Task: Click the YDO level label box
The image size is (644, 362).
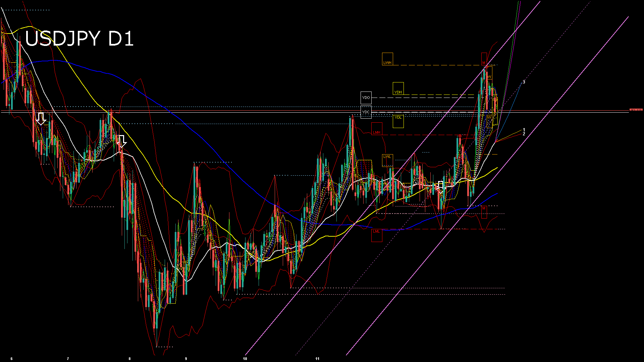Action: click(x=366, y=98)
